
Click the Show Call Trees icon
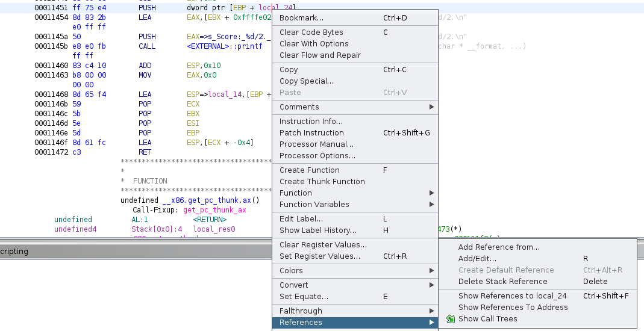tap(451, 319)
